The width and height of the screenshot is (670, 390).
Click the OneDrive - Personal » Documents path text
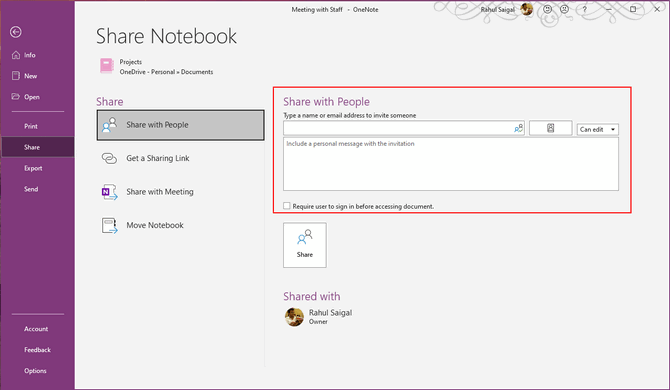[166, 72]
